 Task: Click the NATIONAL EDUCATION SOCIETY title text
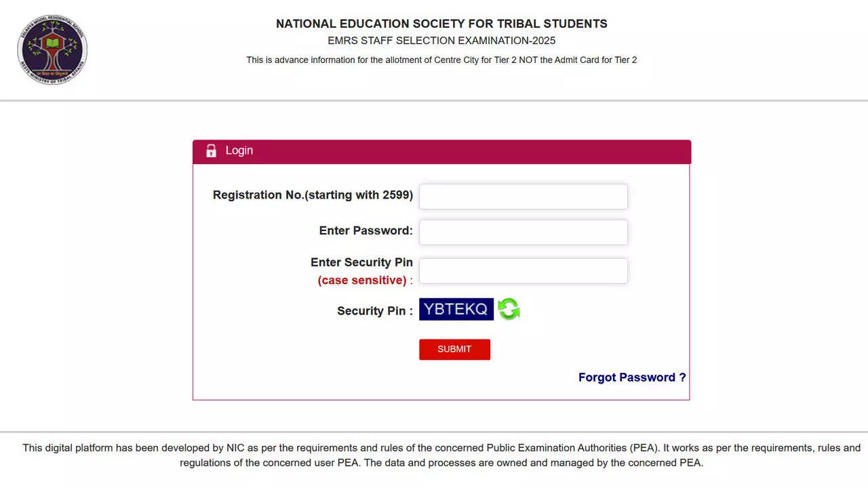(x=441, y=23)
